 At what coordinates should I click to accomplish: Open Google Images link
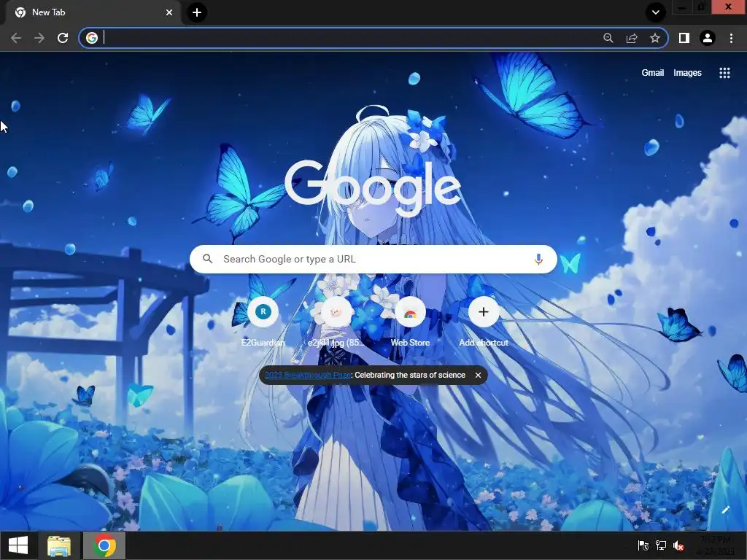(x=687, y=73)
